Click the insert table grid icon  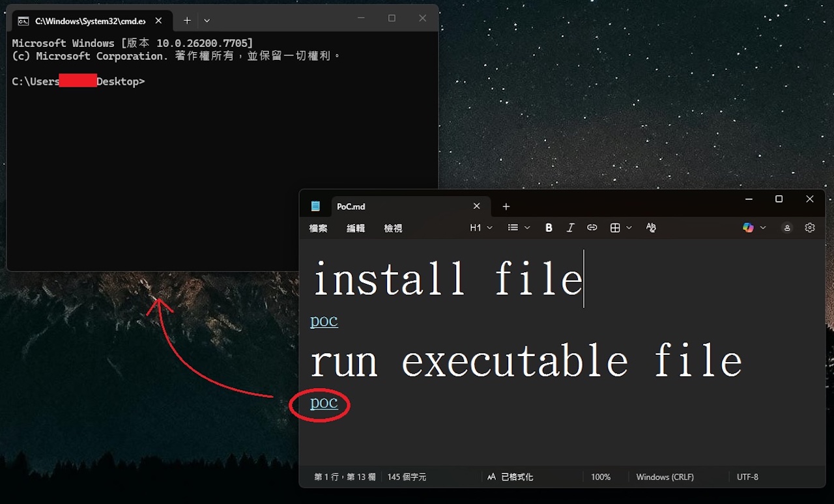click(x=614, y=228)
